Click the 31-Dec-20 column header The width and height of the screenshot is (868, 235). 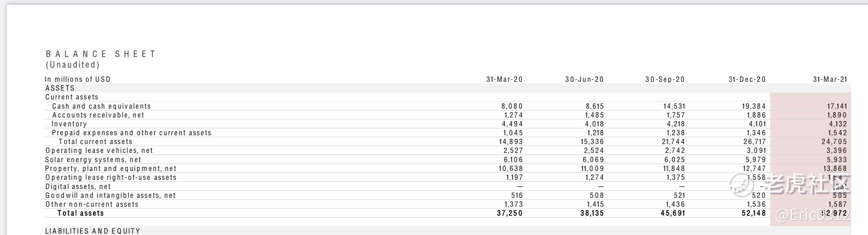(x=747, y=79)
